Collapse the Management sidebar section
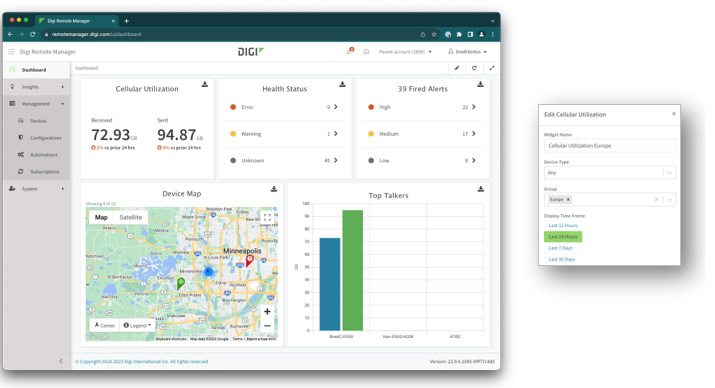The image size is (715, 388). click(36, 104)
